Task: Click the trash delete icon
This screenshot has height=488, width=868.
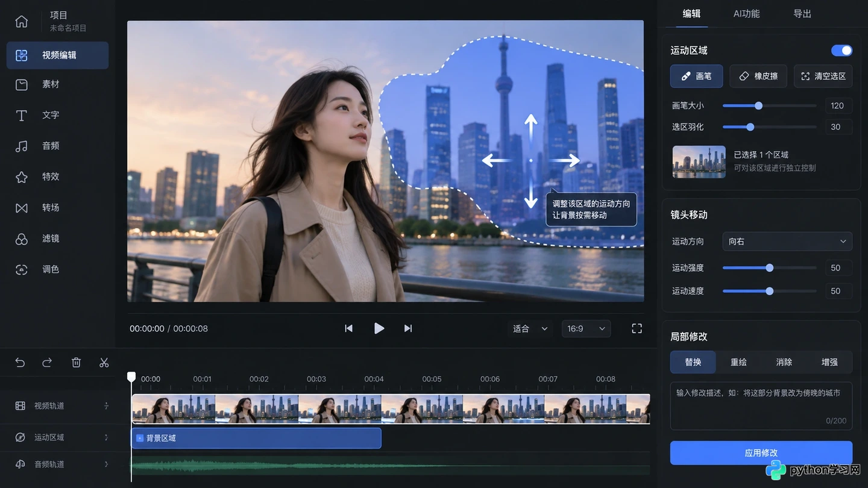Action: [76, 362]
